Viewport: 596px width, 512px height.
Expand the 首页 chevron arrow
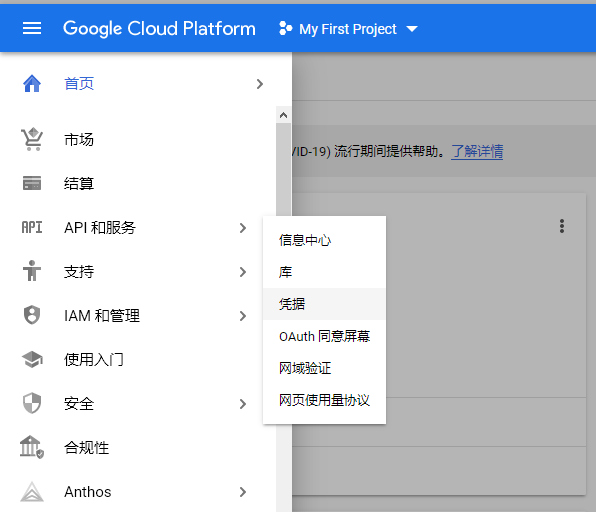coord(260,84)
